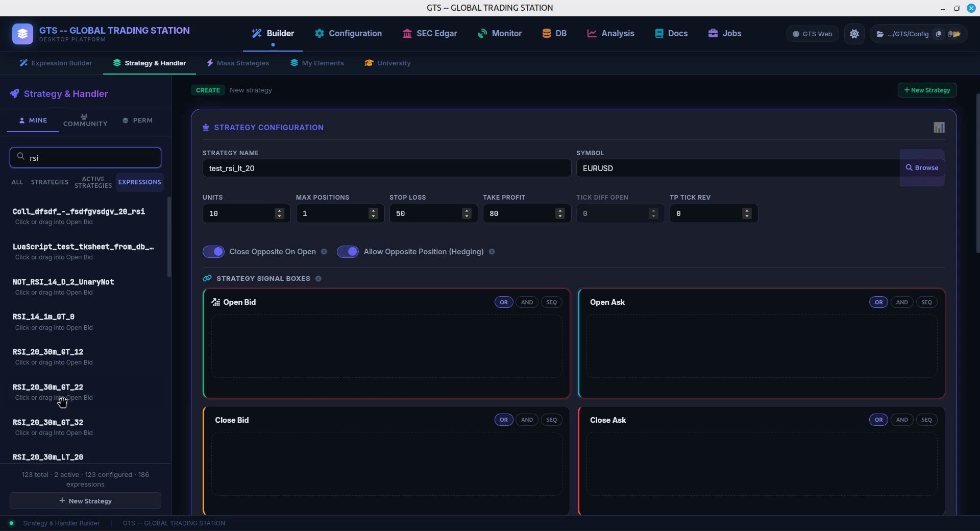Add the RSI_14_1m_GT_0 expression
980x531 pixels.
[85, 322]
